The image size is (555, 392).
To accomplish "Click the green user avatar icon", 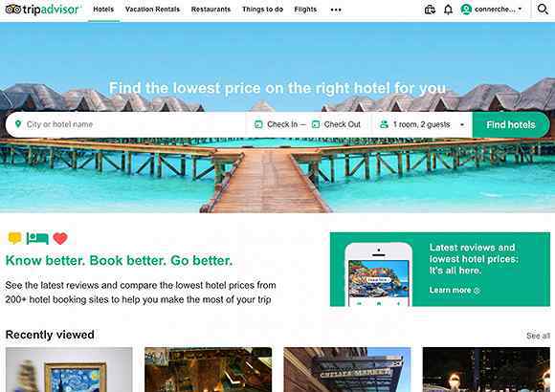I will pos(466,10).
